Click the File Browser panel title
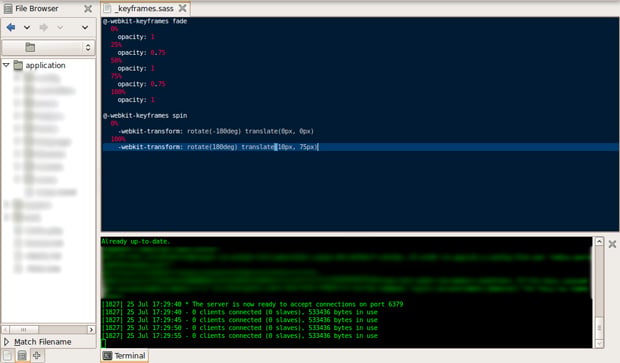 pos(37,8)
